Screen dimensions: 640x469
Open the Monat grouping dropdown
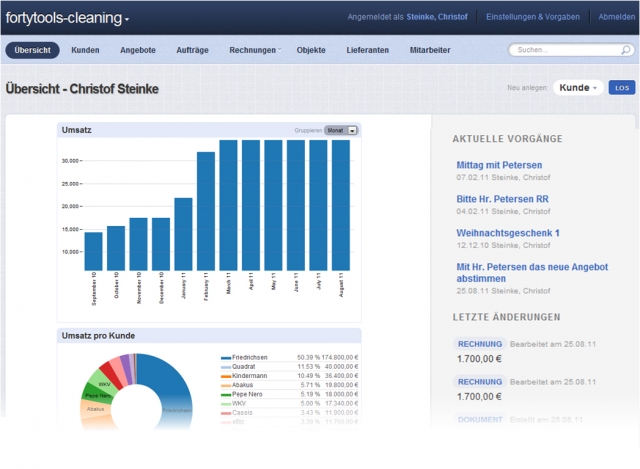pos(341,130)
